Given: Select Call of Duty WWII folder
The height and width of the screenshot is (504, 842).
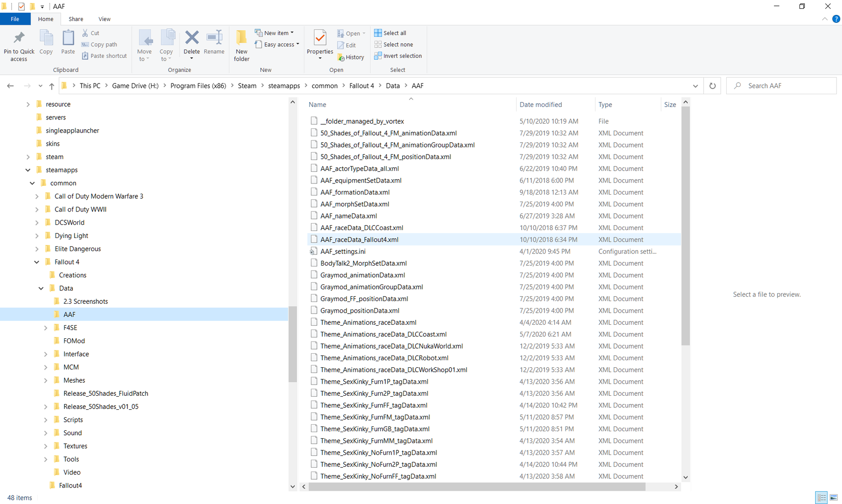Looking at the screenshot, I should (80, 210).
